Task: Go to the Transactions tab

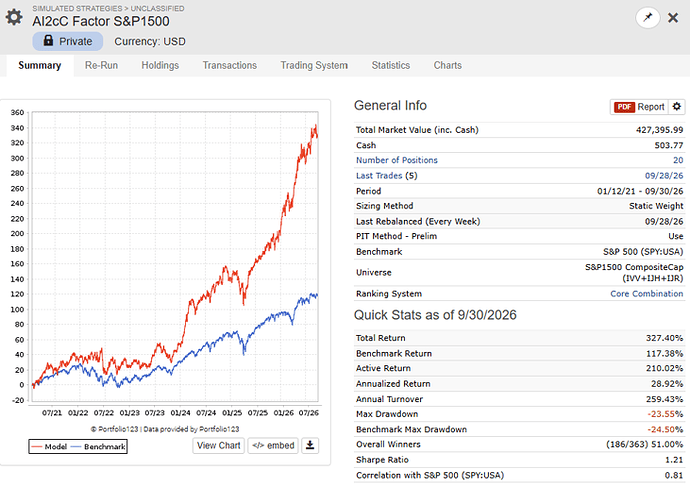Action: pyautogui.click(x=230, y=66)
